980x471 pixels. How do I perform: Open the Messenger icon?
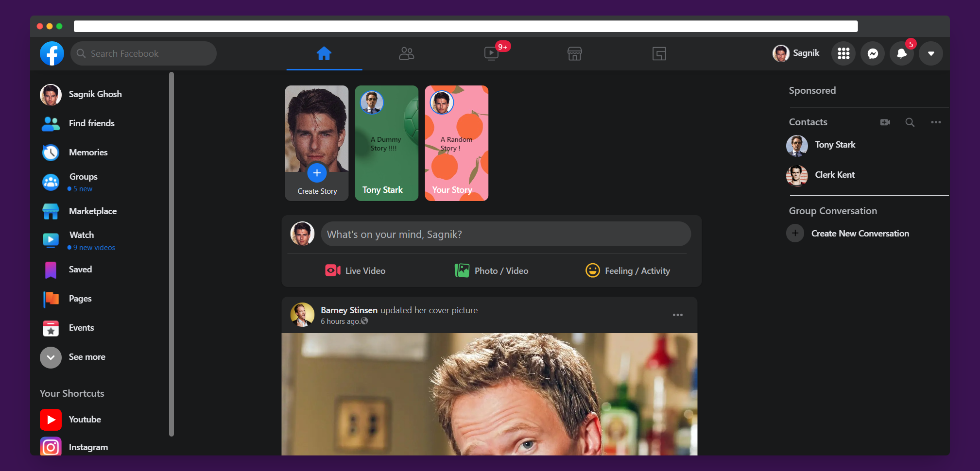click(x=873, y=53)
